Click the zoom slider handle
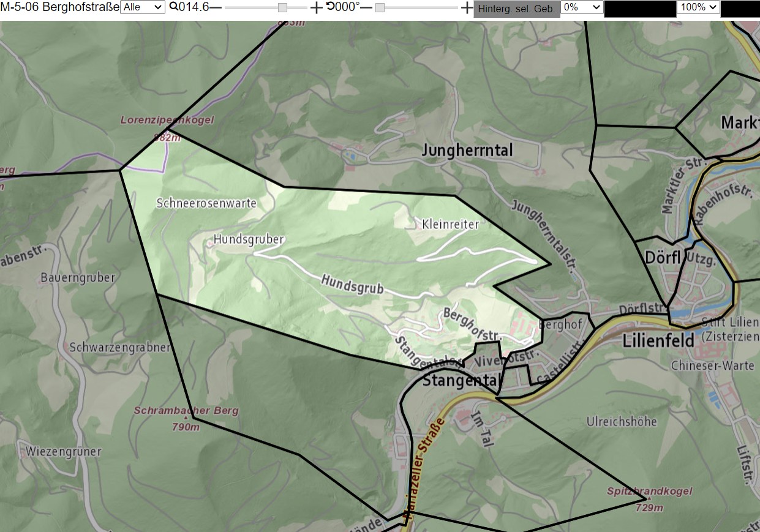This screenshot has width=760, height=532. click(282, 7)
